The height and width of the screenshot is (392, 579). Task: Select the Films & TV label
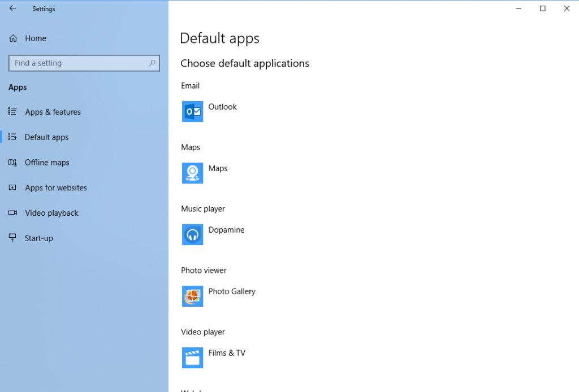point(227,353)
